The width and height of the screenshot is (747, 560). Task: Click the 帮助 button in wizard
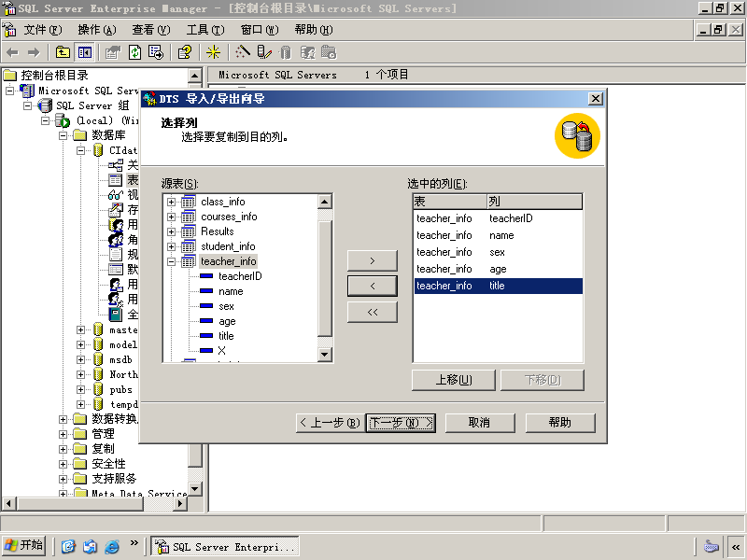coord(560,423)
